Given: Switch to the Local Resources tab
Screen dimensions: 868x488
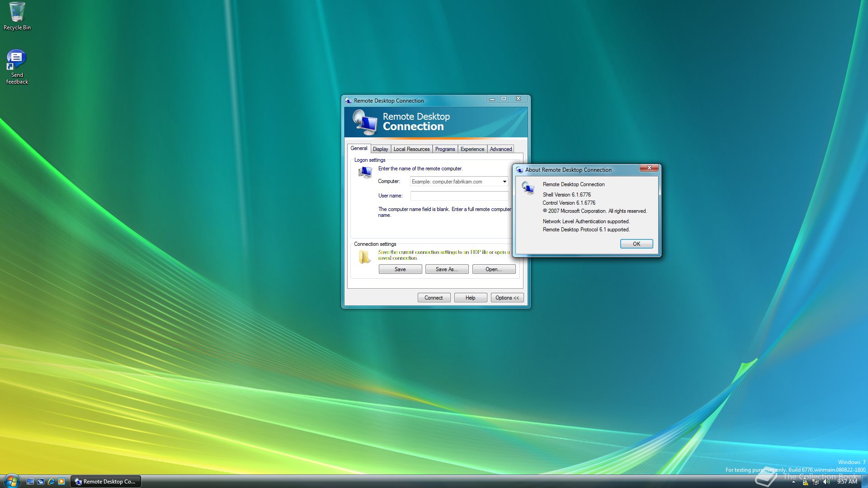Looking at the screenshot, I should [x=411, y=149].
